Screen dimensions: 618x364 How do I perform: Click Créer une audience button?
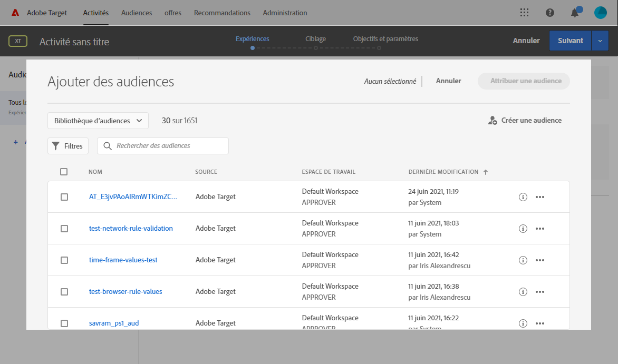point(525,121)
